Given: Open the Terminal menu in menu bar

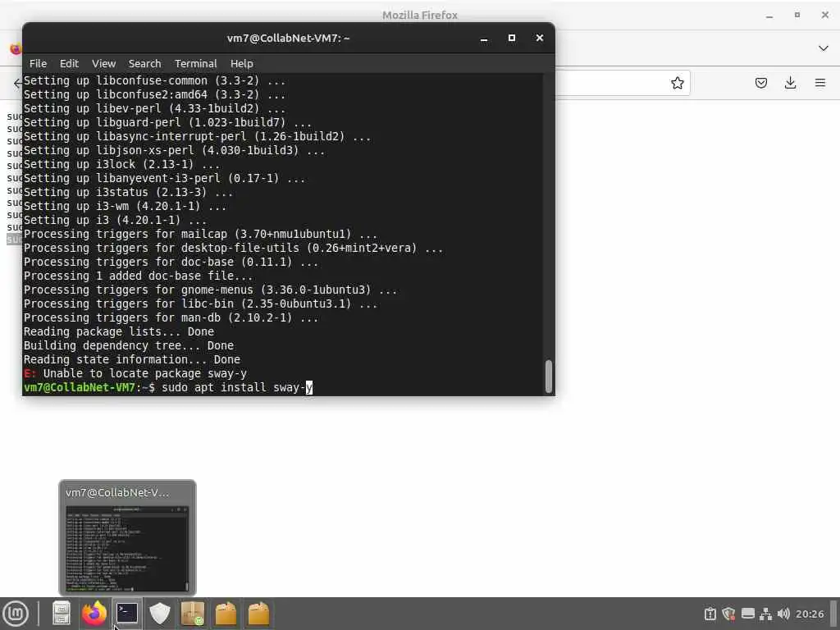Looking at the screenshot, I should coord(195,63).
